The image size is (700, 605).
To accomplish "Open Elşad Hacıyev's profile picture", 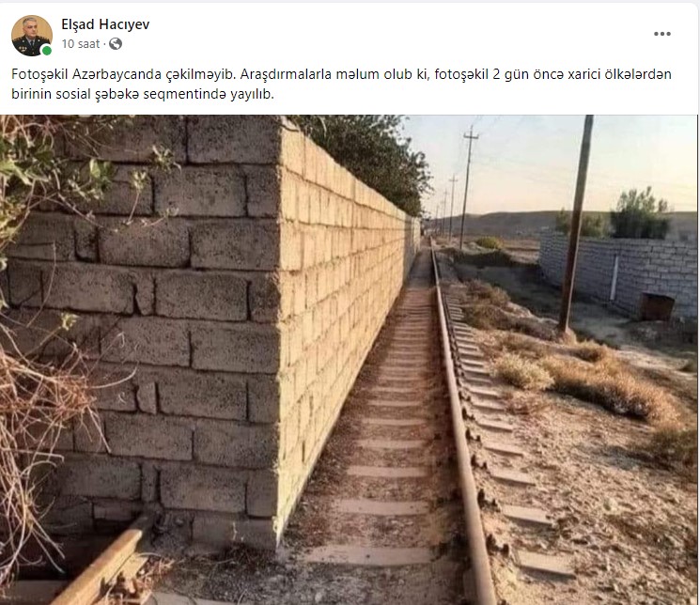I will click(32, 36).
